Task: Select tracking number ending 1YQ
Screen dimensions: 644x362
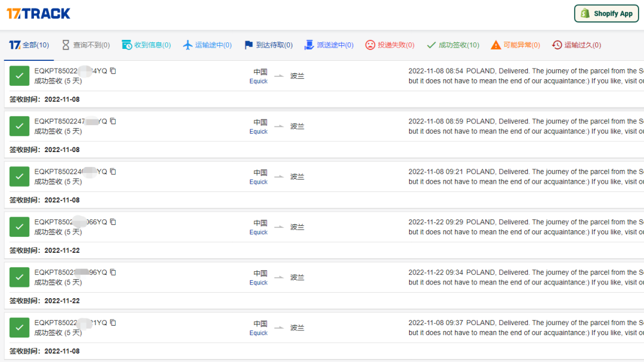Action: 70,323
